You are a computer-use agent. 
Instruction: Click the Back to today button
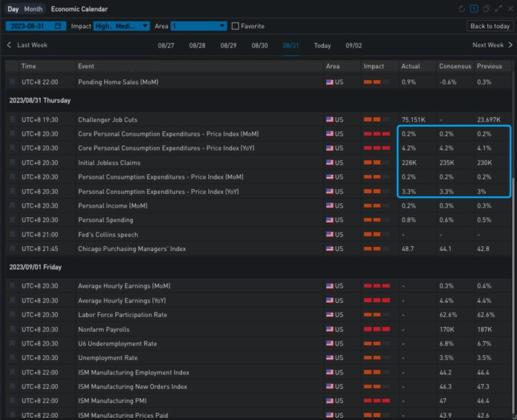pos(489,26)
